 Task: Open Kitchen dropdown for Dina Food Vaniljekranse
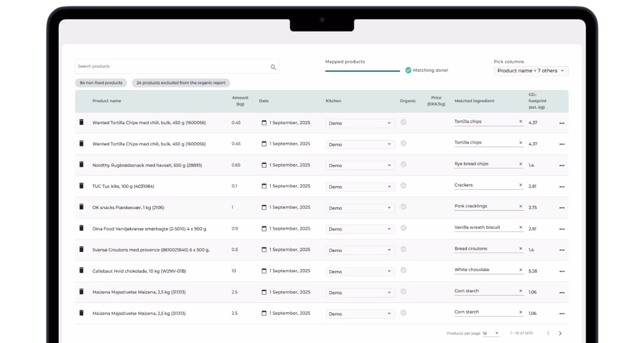tap(360, 229)
